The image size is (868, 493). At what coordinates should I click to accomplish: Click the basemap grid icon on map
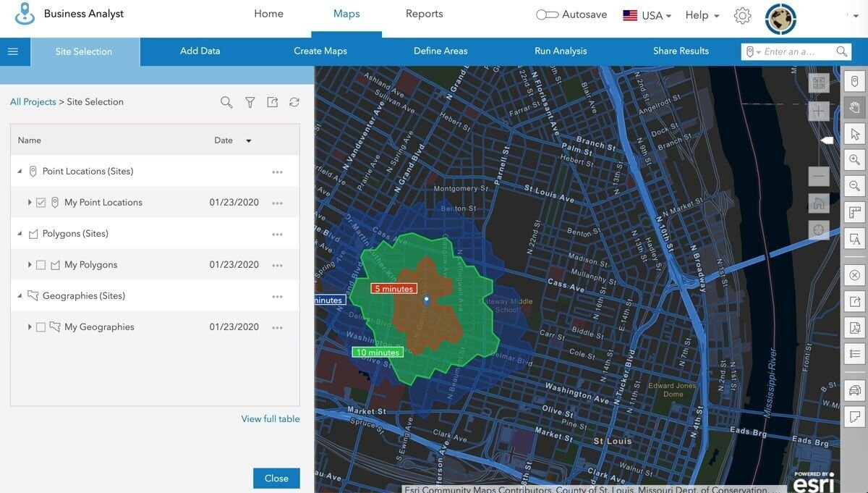(819, 83)
